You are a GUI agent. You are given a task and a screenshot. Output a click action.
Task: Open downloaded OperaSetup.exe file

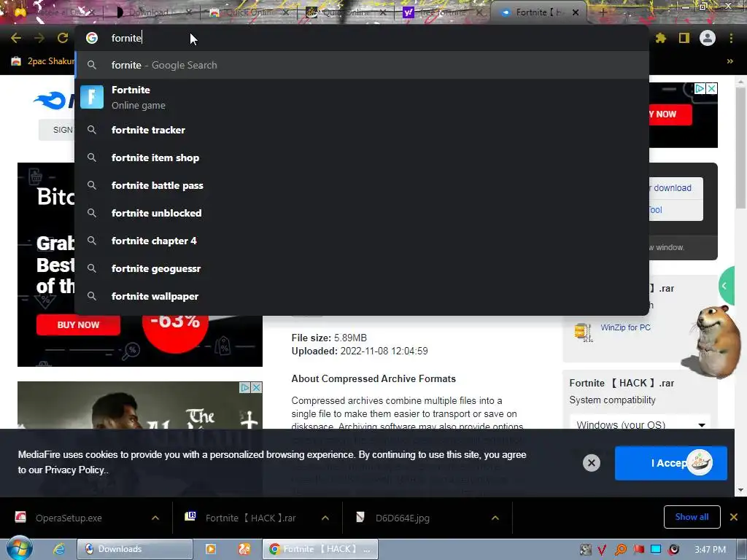pyautogui.click(x=69, y=518)
